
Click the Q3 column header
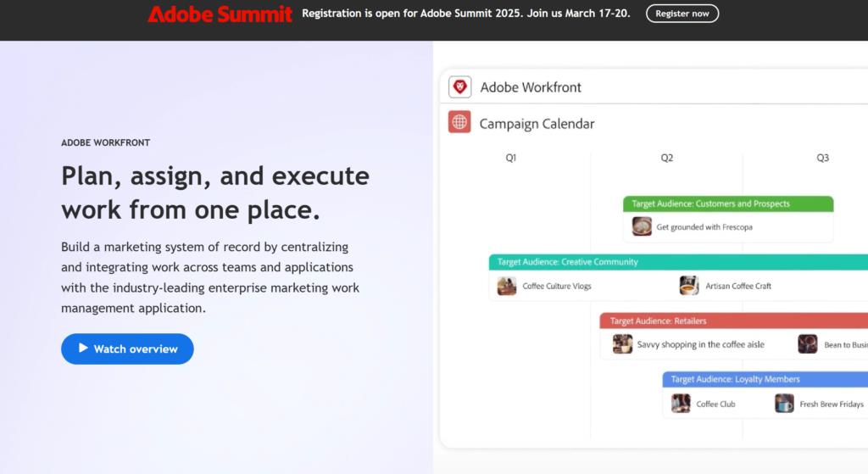(x=822, y=158)
